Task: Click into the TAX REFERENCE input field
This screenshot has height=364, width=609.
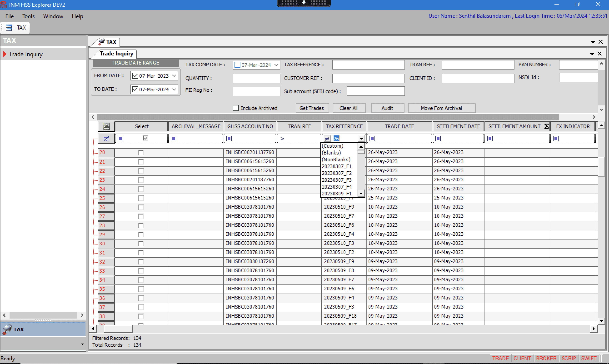Action: tap(368, 65)
